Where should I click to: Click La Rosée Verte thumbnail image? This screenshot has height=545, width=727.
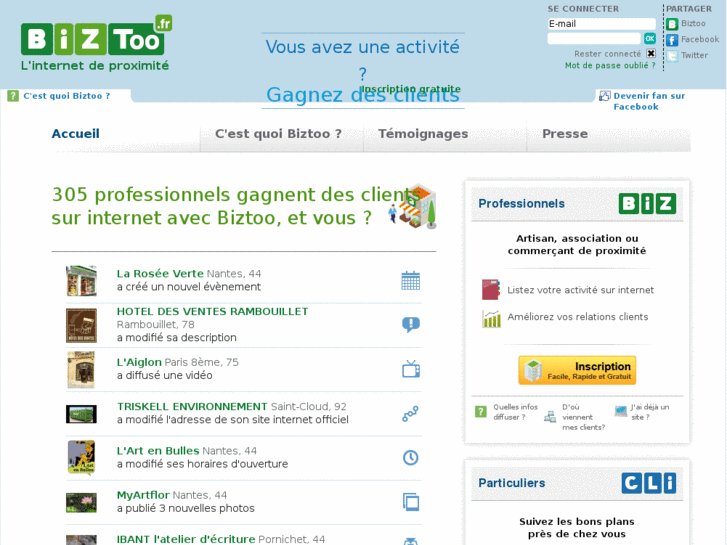point(81,281)
